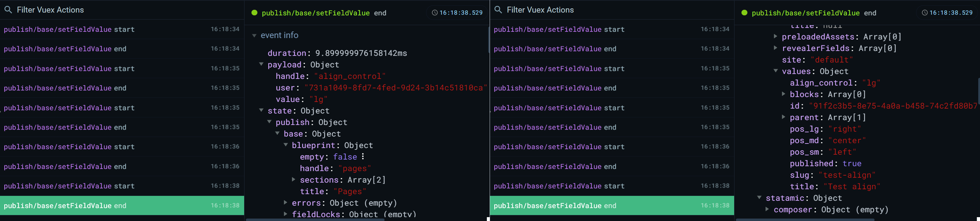The height and width of the screenshot is (221, 980).
Task: Expand the errors object
Action: coord(286,203)
